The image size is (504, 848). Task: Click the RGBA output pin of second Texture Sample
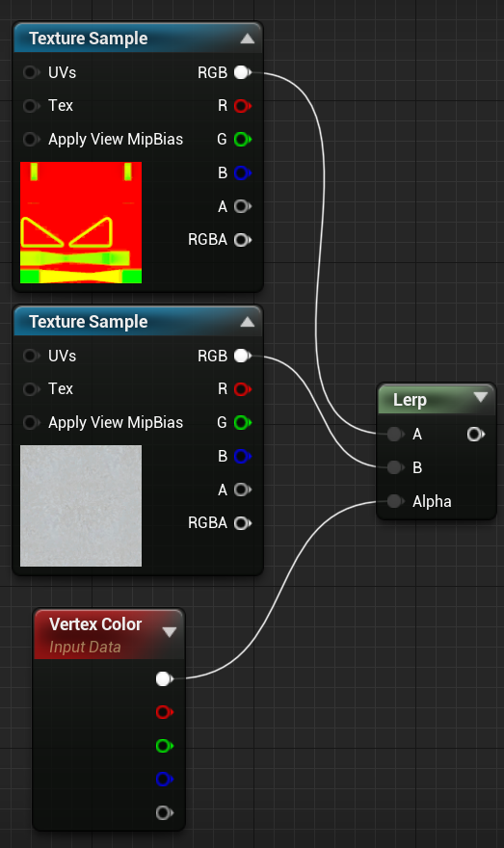(242, 523)
